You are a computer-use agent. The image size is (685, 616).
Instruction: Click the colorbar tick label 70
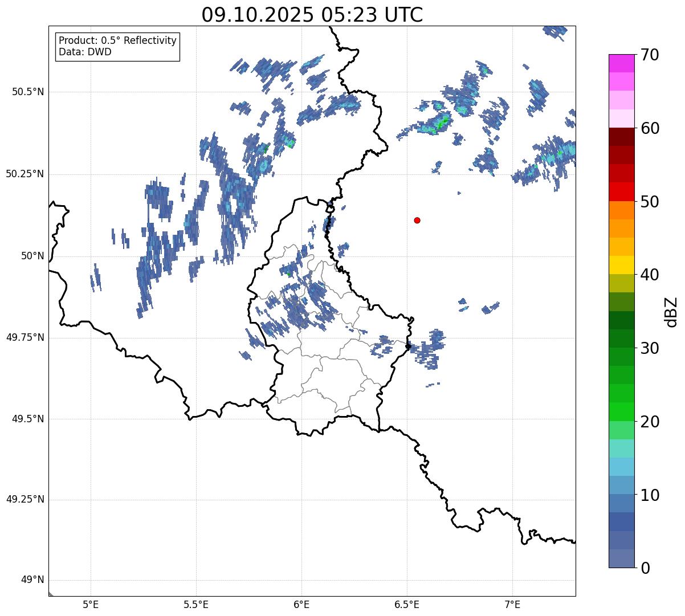point(650,55)
